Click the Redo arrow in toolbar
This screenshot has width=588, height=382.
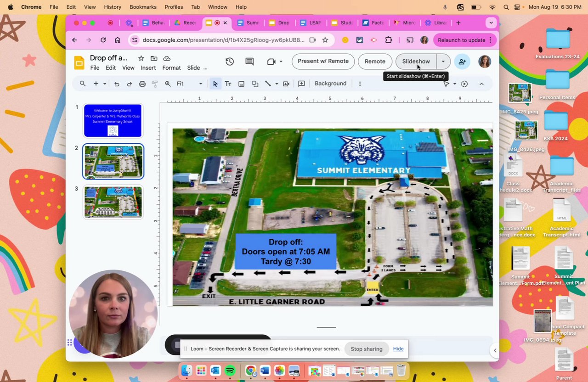[x=129, y=84]
